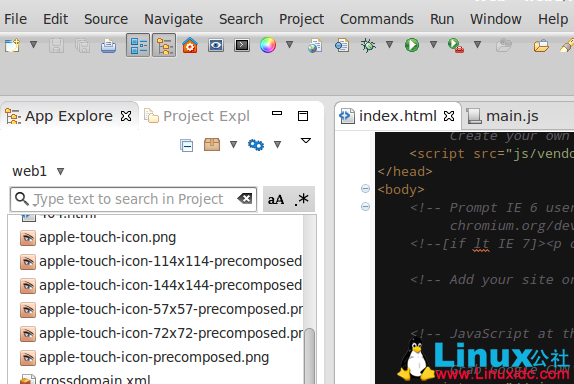Open the Commands menu
Viewport: 574px width, 384px height.
click(377, 19)
